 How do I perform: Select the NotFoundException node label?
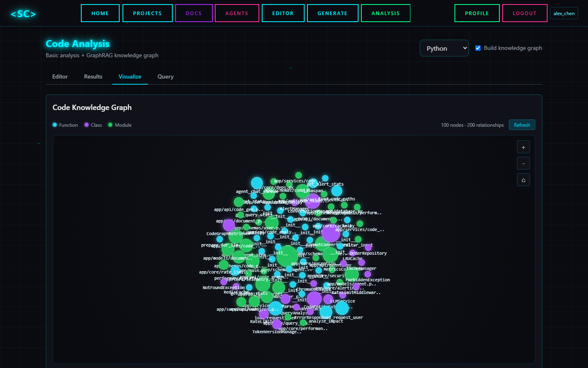point(224,287)
